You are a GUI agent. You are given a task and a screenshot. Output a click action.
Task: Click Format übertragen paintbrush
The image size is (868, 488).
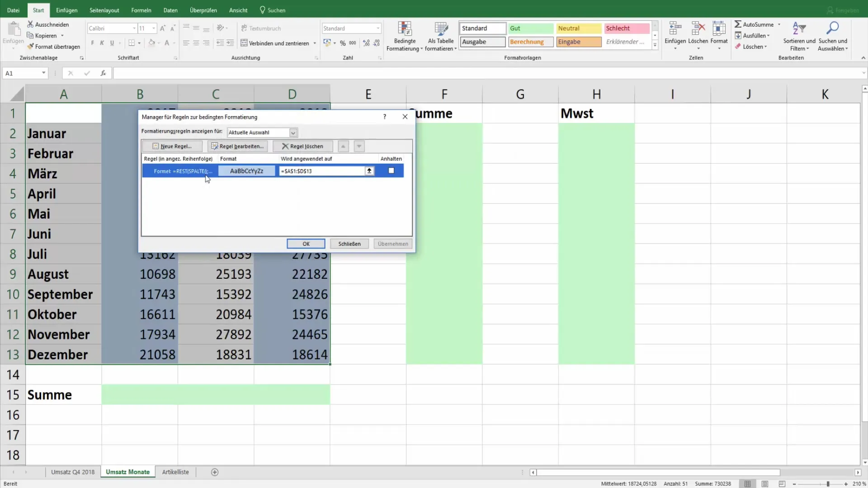click(30, 47)
